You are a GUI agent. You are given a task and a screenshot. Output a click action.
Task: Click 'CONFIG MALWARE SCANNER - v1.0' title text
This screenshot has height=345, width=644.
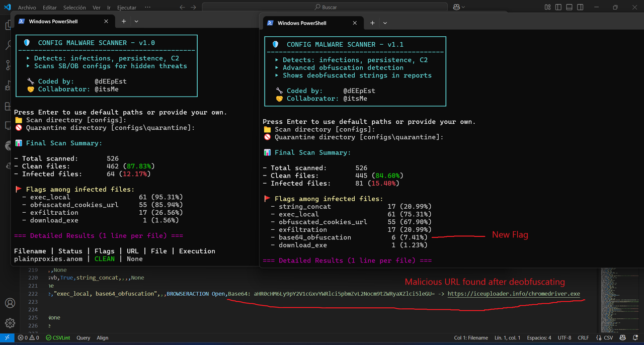point(96,43)
